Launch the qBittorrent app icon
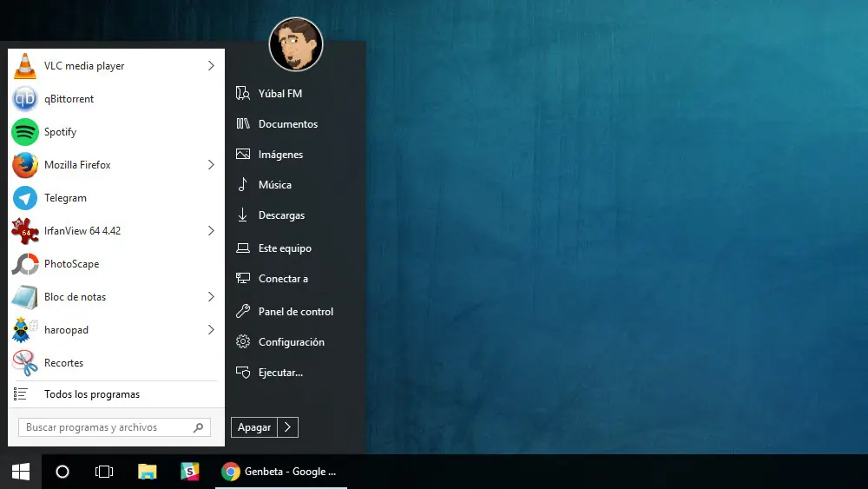 [25, 98]
